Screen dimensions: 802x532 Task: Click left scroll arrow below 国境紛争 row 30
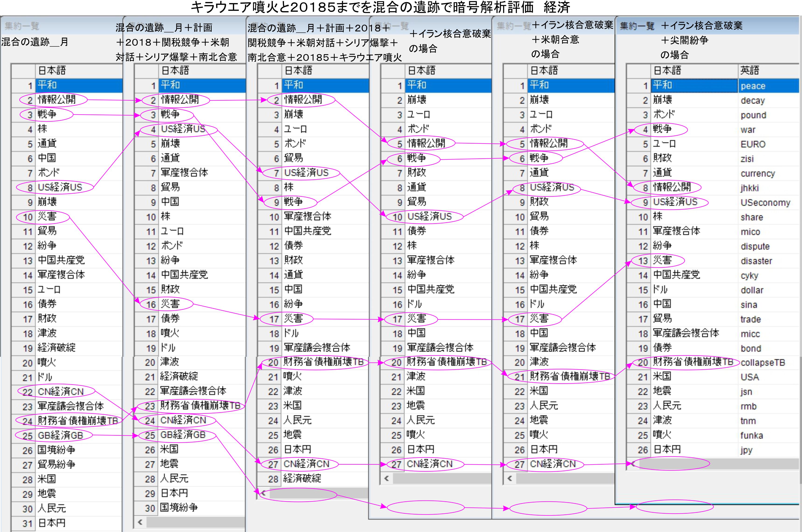140,522
